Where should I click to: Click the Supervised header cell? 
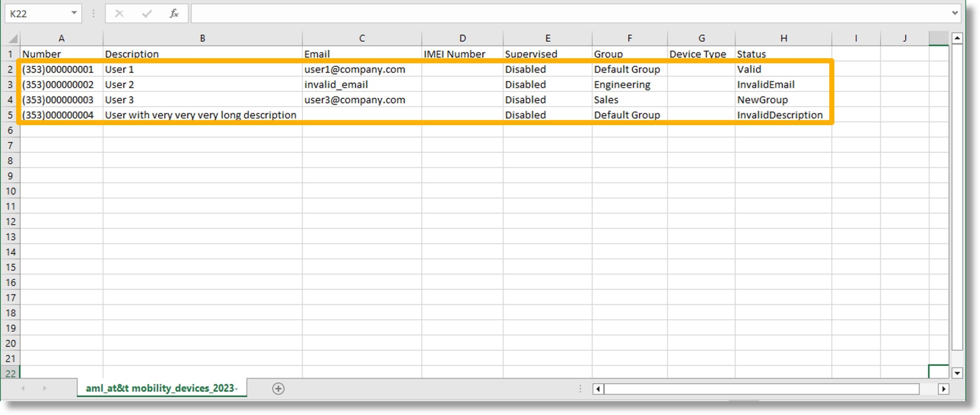click(548, 54)
